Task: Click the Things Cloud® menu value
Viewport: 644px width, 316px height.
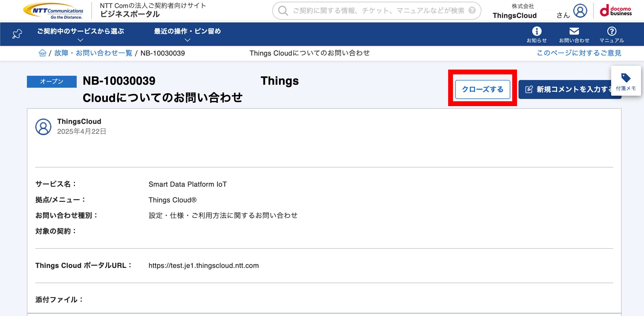Action: [172, 200]
